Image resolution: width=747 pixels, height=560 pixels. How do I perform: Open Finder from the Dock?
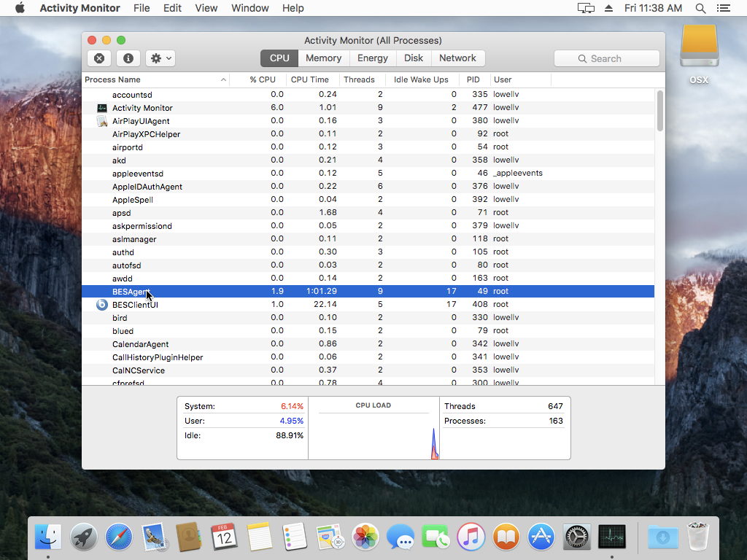48,537
